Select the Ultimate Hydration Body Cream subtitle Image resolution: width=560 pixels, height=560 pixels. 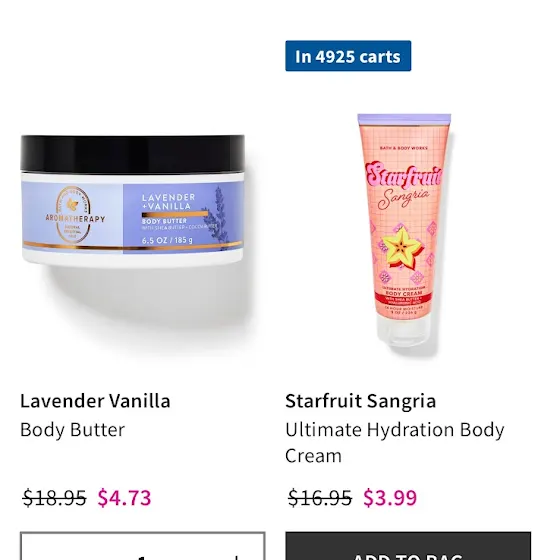pyautogui.click(x=395, y=442)
